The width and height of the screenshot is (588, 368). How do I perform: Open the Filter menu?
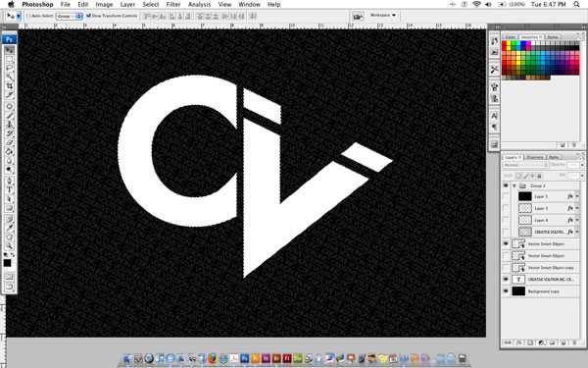pyautogui.click(x=173, y=5)
